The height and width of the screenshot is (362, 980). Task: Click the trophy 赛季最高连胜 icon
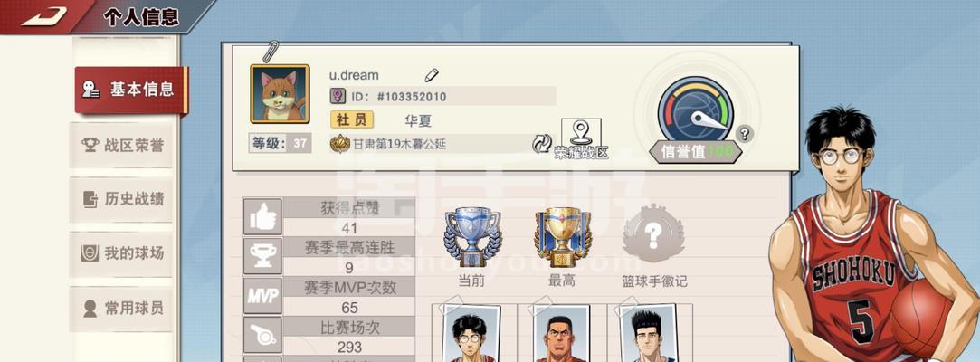[x=262, y=256]
